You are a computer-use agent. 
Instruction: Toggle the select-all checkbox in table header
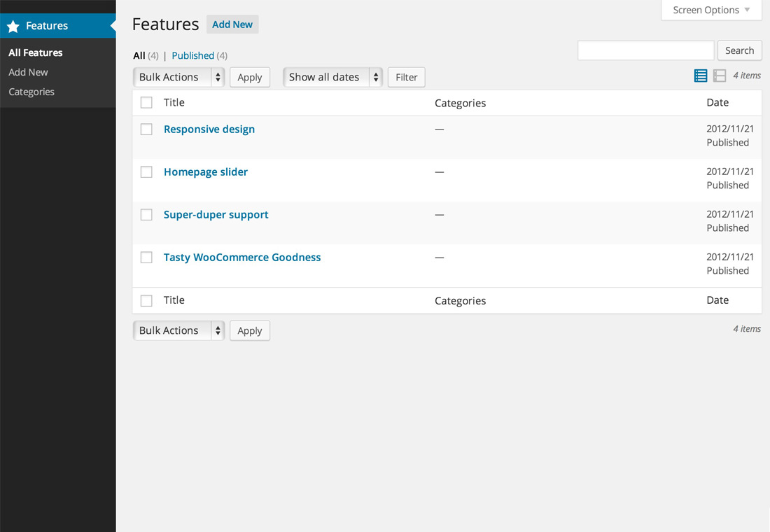[146, 103]
